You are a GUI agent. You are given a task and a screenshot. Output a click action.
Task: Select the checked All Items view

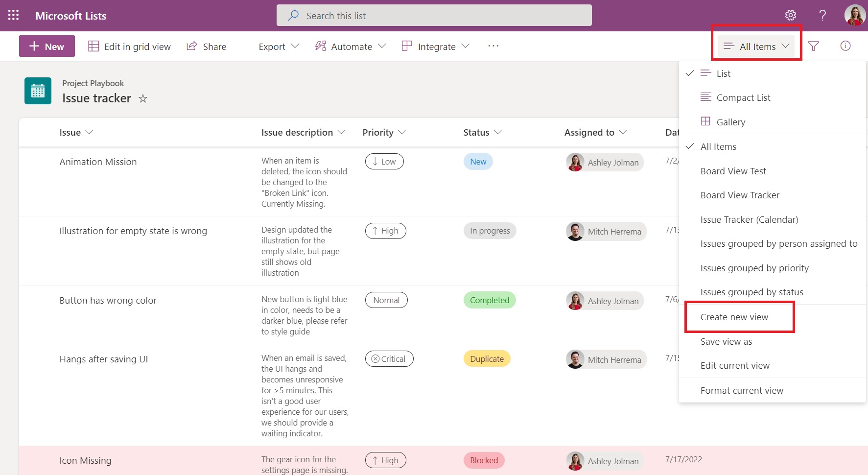pos(773,146)
